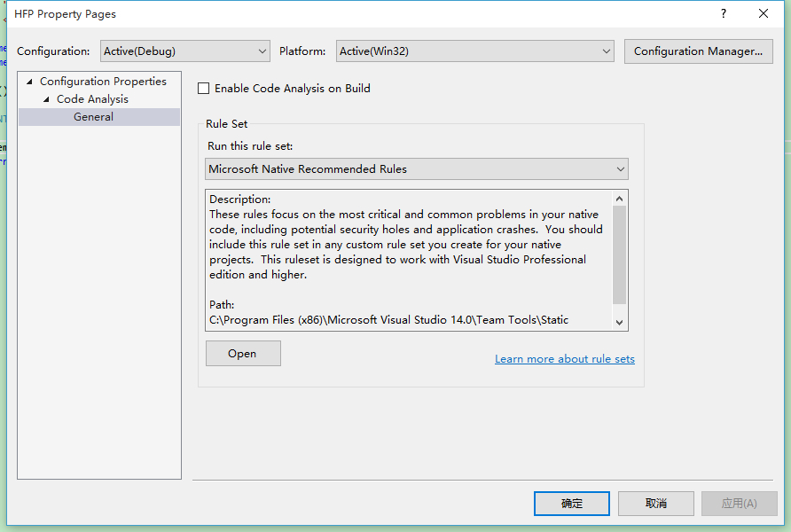This screenshot has width=791, height=532.
Task: Expand the rule set selection dropdown
Action: (x=416, y=169)
